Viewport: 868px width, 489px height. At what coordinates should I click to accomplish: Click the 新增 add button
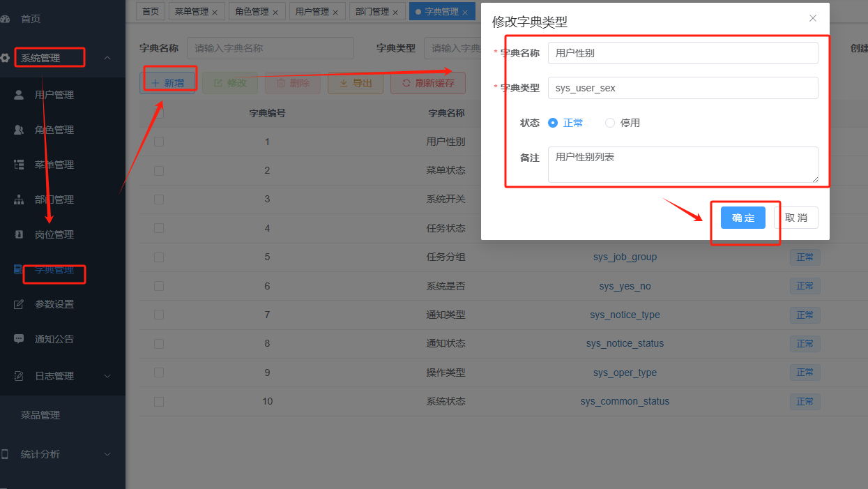tap(167, 83)
